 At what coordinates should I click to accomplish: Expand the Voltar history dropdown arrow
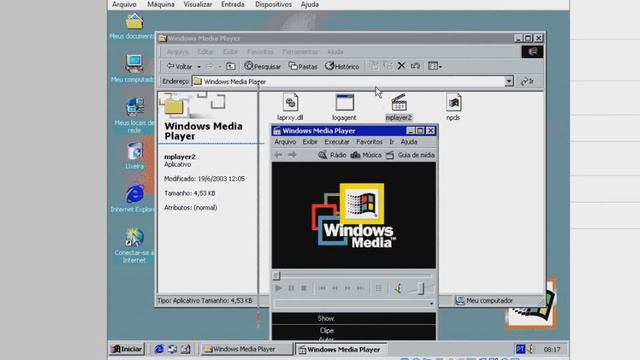click(199, 67)
